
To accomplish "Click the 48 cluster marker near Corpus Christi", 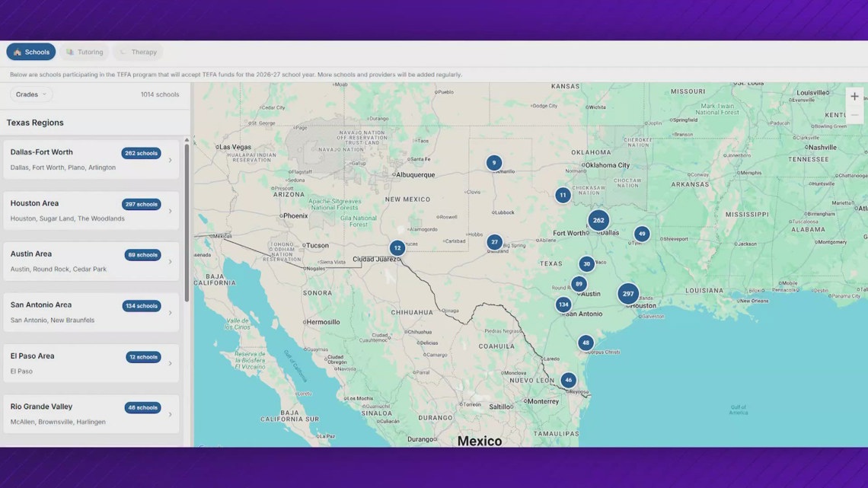I will pos(586,343).
